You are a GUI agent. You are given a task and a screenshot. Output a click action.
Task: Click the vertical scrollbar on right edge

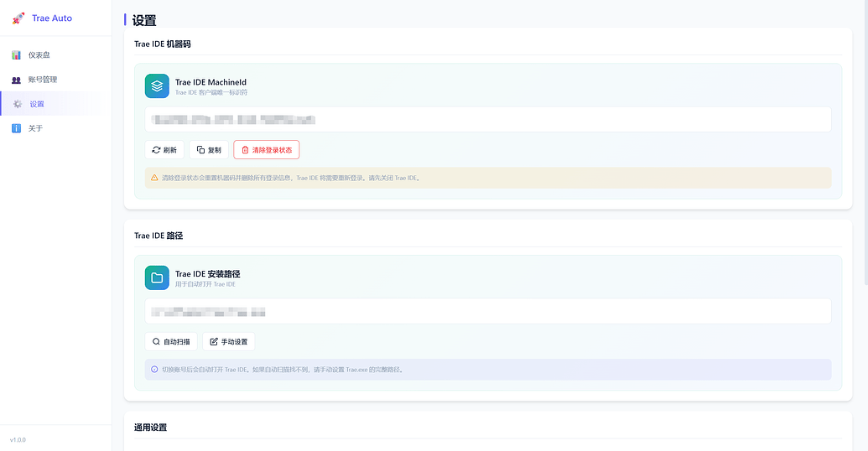tap(865, 144)
